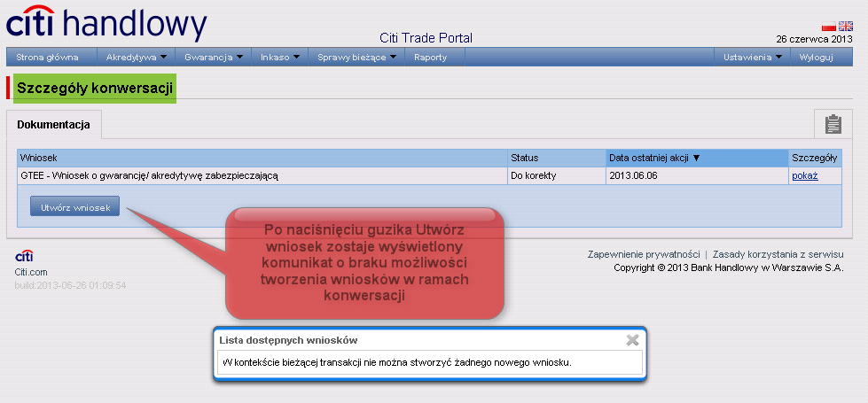Select the GTEE Wniosek o gwarancję row text
Viewport: 868px width, 403px height.
tap(149, 175)
